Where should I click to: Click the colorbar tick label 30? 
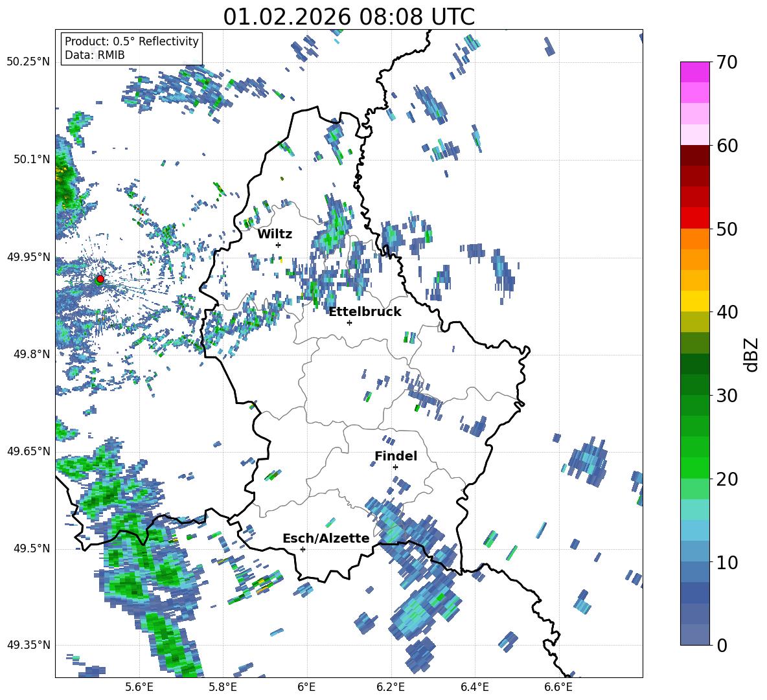[727, 396]
